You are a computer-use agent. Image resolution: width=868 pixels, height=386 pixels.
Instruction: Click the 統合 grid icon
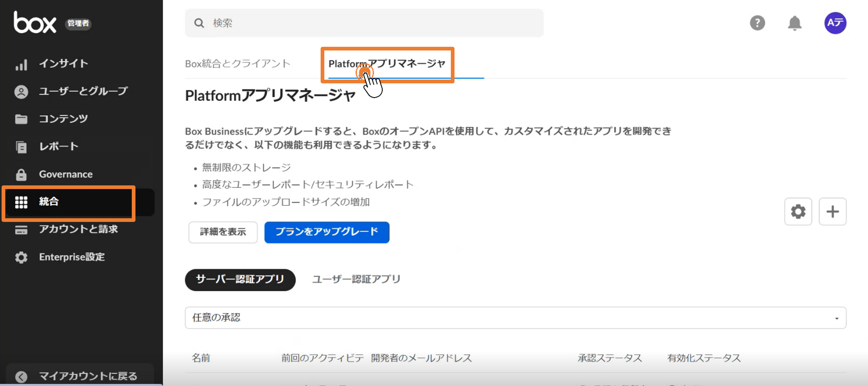(21, 202)
